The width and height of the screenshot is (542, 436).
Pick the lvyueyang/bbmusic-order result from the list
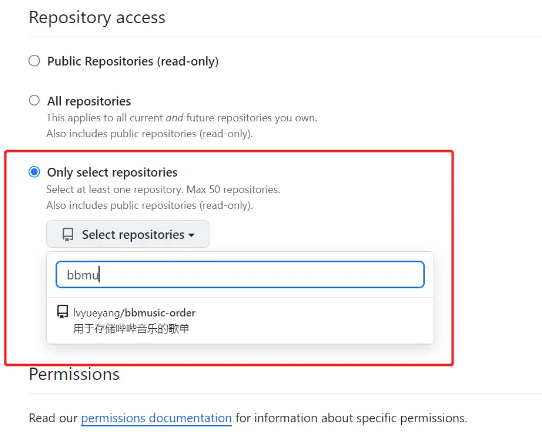tap(240, 321)
